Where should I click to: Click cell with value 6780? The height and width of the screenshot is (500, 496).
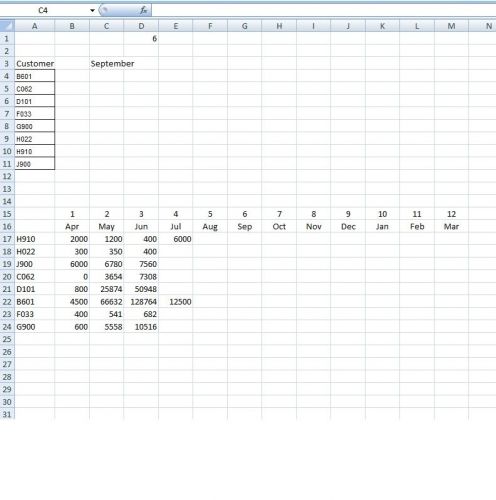tap(107, 264)
